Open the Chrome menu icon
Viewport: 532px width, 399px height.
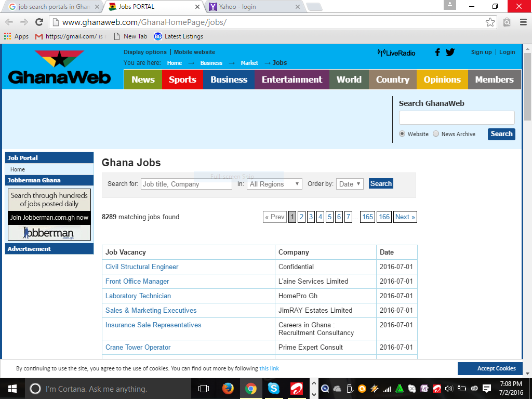point(523,23)
